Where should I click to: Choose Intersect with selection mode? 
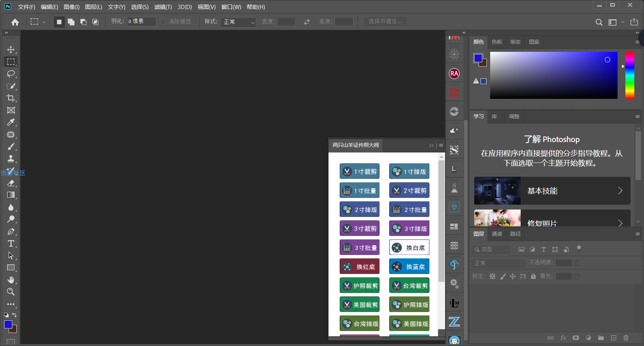tap(95, 22)
